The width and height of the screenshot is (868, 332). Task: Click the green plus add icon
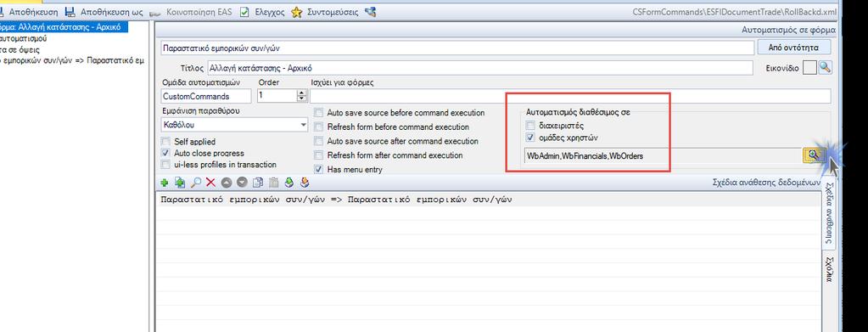(x=165, y=182)
